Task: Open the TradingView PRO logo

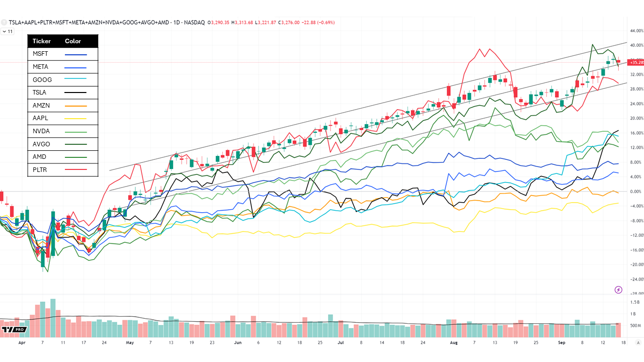Action: pos(14,329)
